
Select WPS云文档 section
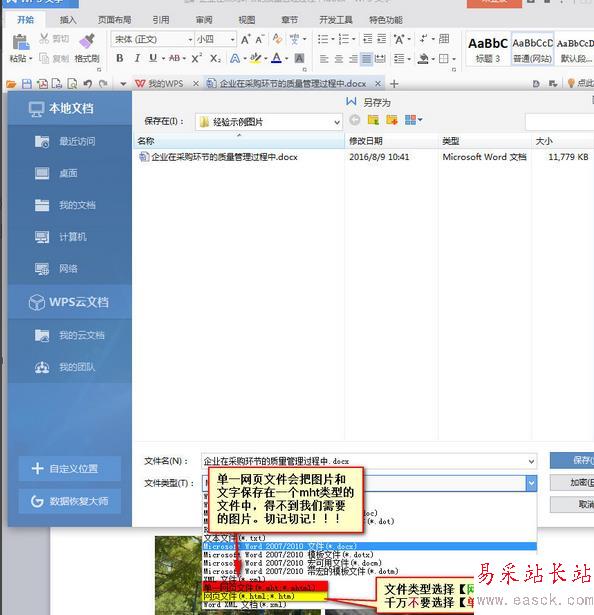click(x=70, y=302)
